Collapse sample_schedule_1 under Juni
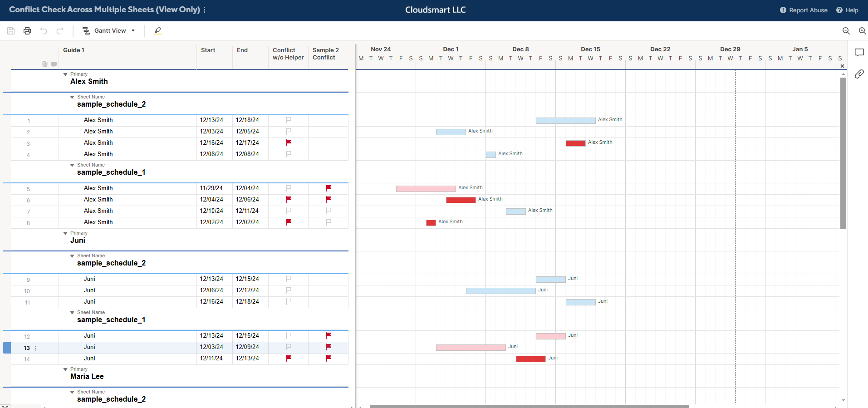The height and width of the screenshot is (408, 868). [72, 313]
